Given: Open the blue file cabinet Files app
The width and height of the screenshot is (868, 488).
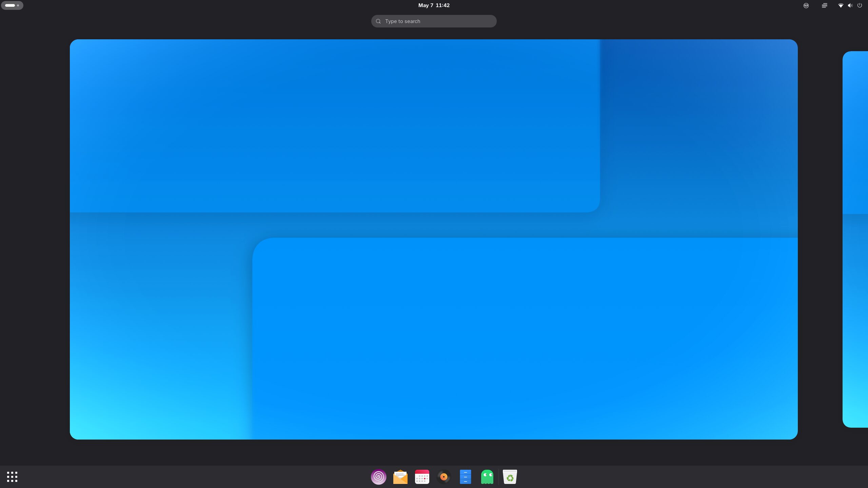Looking at the screenshot, I should 465,477.
